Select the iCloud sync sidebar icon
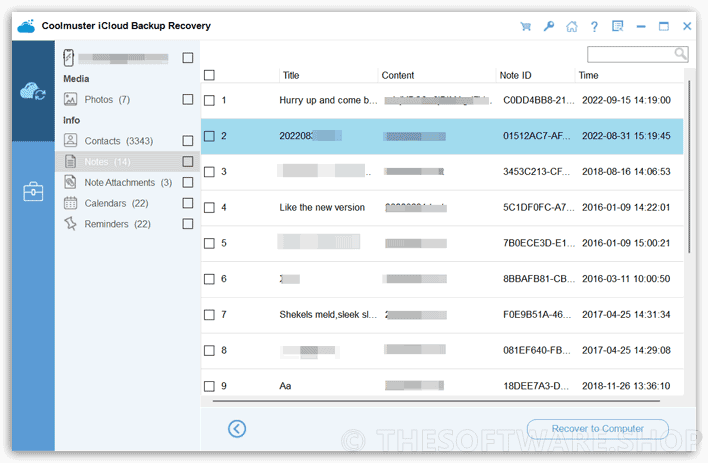Image resolution: width=708 pixels, height=463 pixels. [33, 91]
